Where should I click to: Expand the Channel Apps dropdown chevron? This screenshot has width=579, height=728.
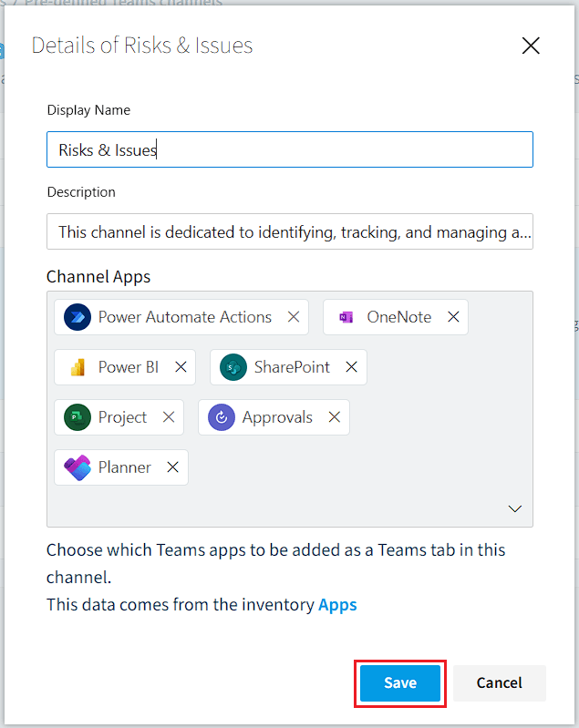point(515,508)
